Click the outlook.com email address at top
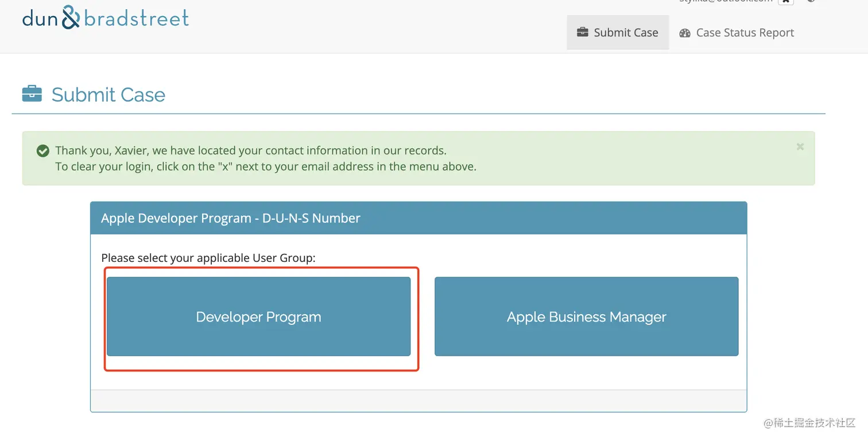Image resolution: width=868 pixels, height=441 pixels. [726, 2]
